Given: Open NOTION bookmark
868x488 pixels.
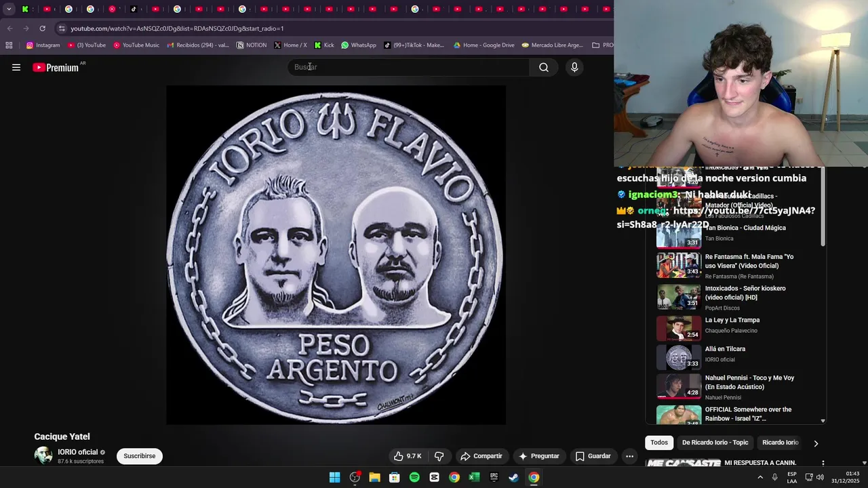Looking at the screenshot, I should point(251,45).
